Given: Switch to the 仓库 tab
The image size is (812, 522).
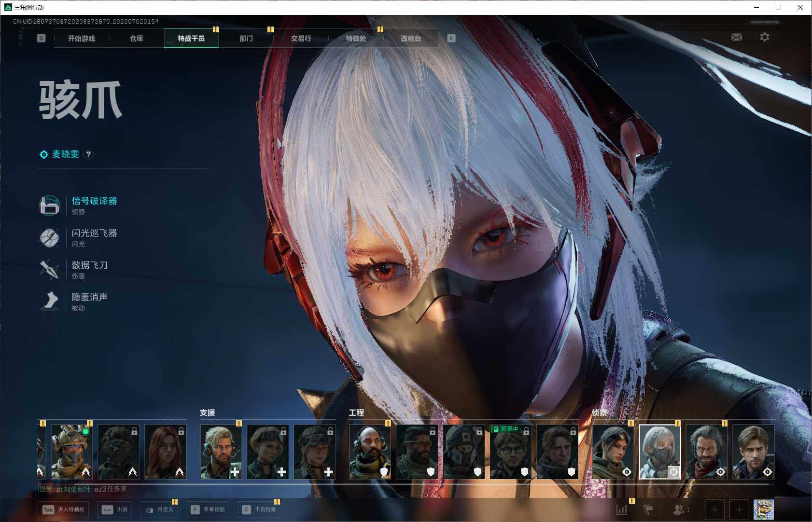Looking at the screenshot, I should click(136, 39).
